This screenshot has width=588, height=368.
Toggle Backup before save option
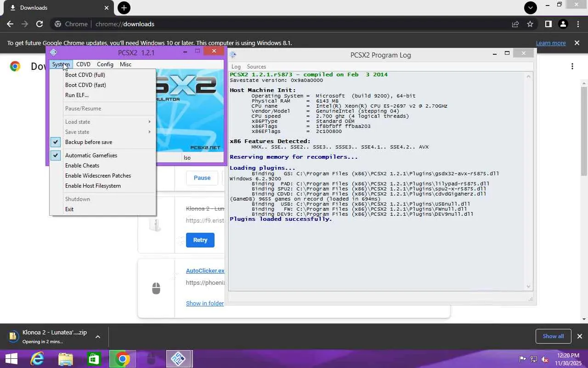coord(103,142)
